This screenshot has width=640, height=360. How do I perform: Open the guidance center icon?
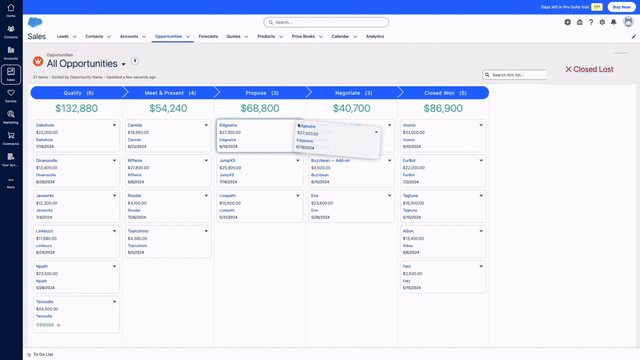[580, 22]
